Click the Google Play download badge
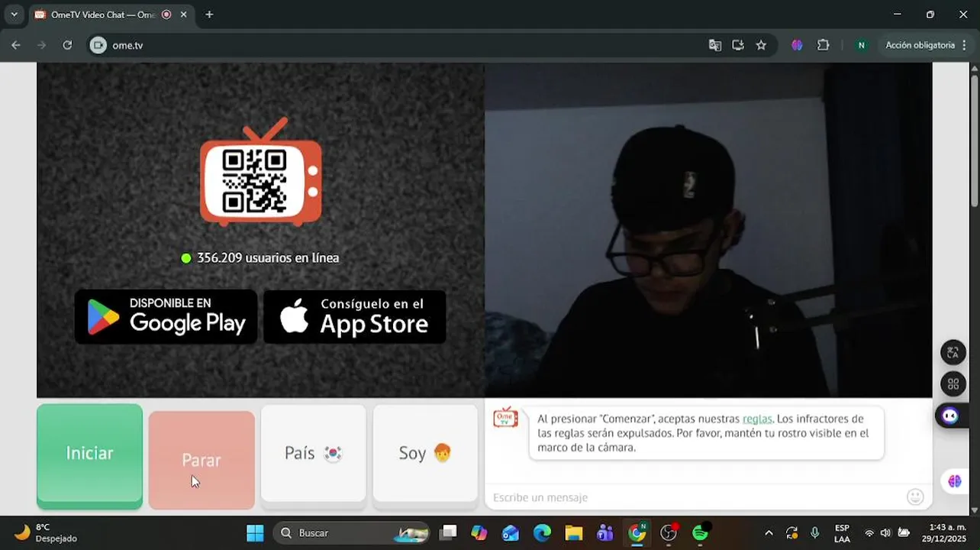This screenshot has width=980, height=550. (x=166, y=316)
